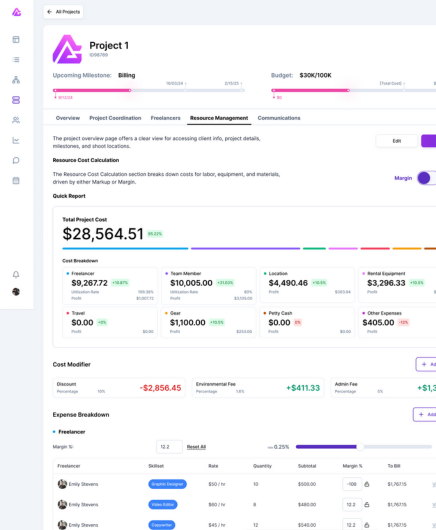Switch to the Overview tab
The height and width of the screenshot is (530, 436).
[x=68, y=118]
